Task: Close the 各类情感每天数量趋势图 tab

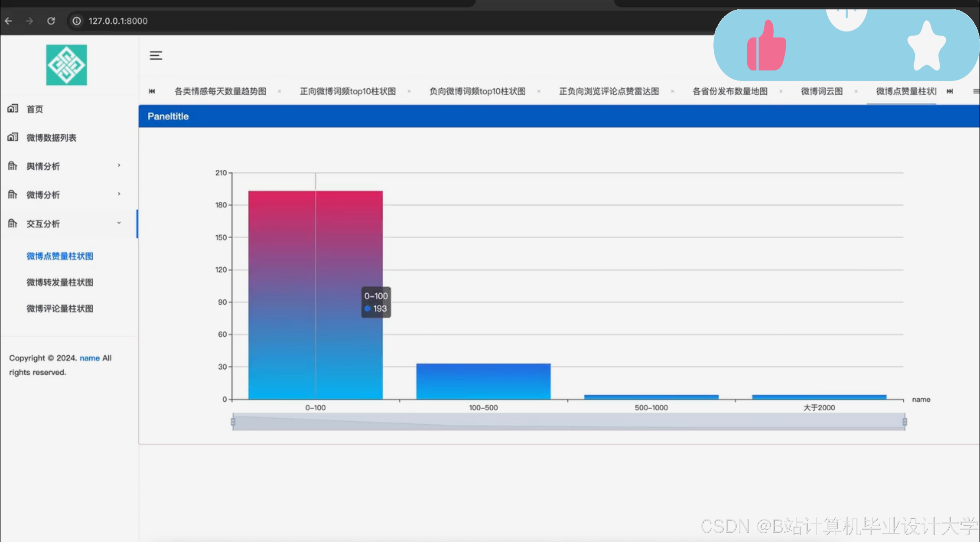Action: 279,91
